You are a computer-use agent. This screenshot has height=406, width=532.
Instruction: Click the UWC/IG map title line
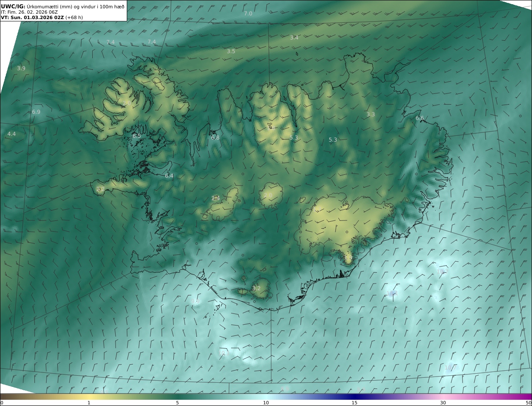[x=62, y=6]
